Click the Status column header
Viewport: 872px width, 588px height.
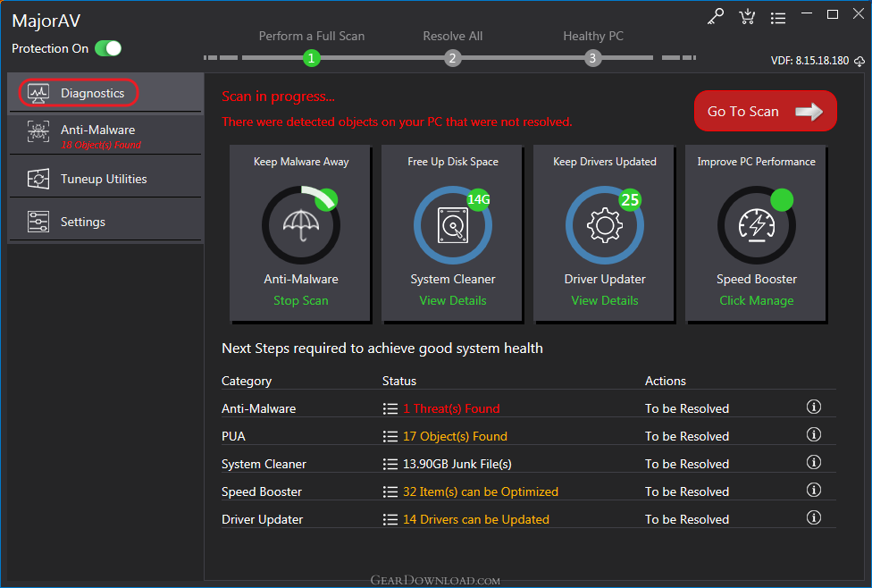tap(398, 381)
